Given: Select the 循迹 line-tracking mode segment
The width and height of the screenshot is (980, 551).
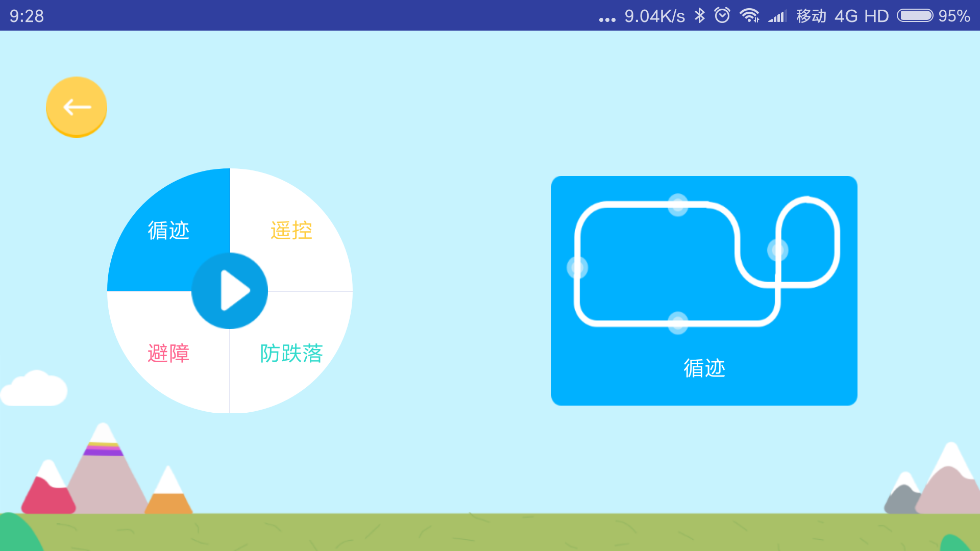Looking at the screenshot, I should (x=168, y=230).
